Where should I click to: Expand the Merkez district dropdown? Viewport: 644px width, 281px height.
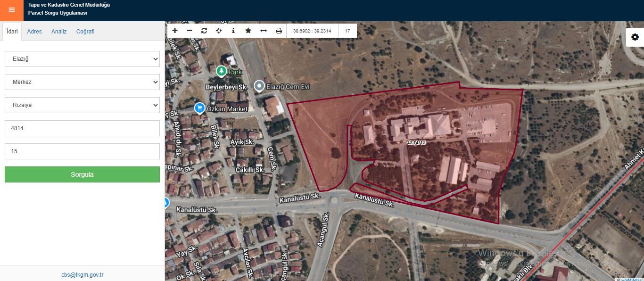82,82
